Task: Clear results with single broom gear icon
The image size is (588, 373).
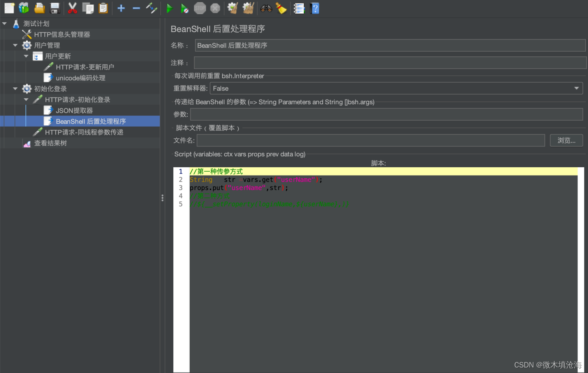Action: (233, 8)
